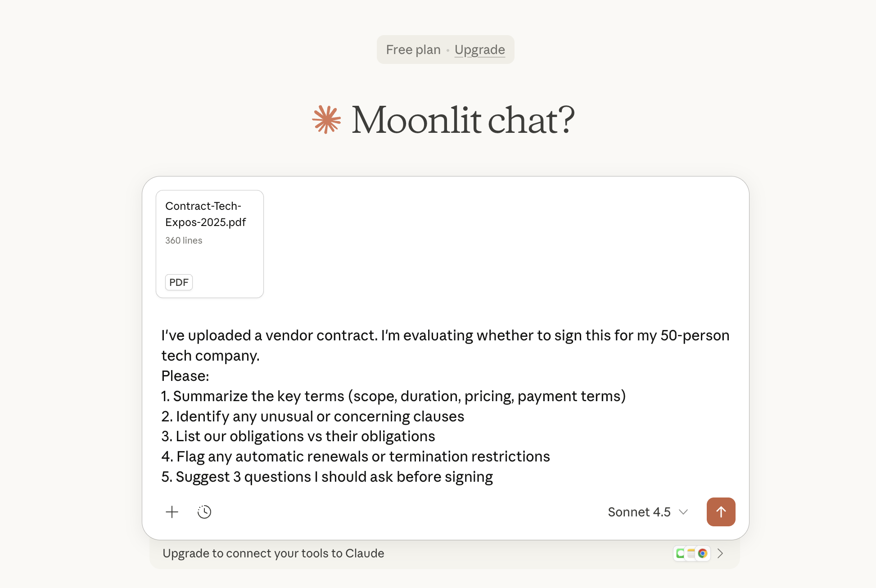
Task: Expand the connect tools banner arrow
Action: [720, 553]
